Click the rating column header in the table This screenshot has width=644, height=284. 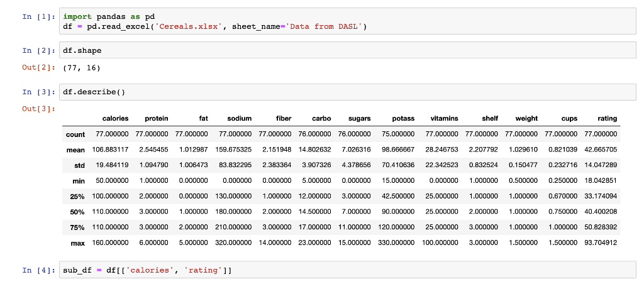pyautogui.click(x=608, y=118)
